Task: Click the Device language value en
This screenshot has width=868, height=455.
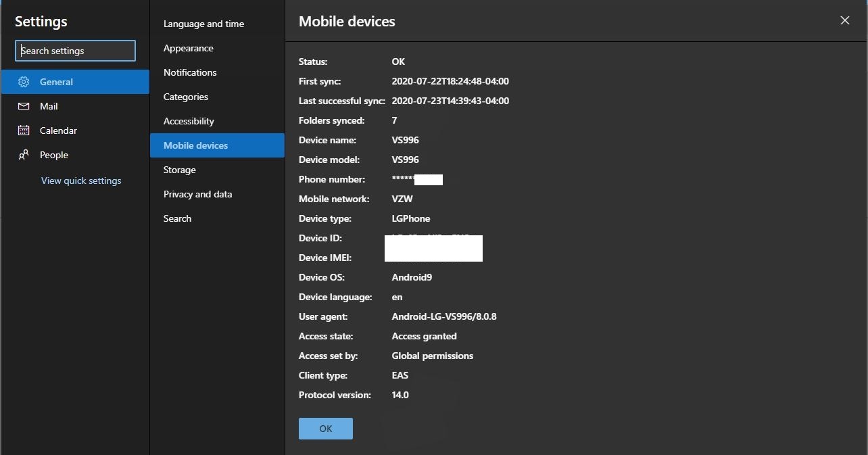Action: click(397, 297)
